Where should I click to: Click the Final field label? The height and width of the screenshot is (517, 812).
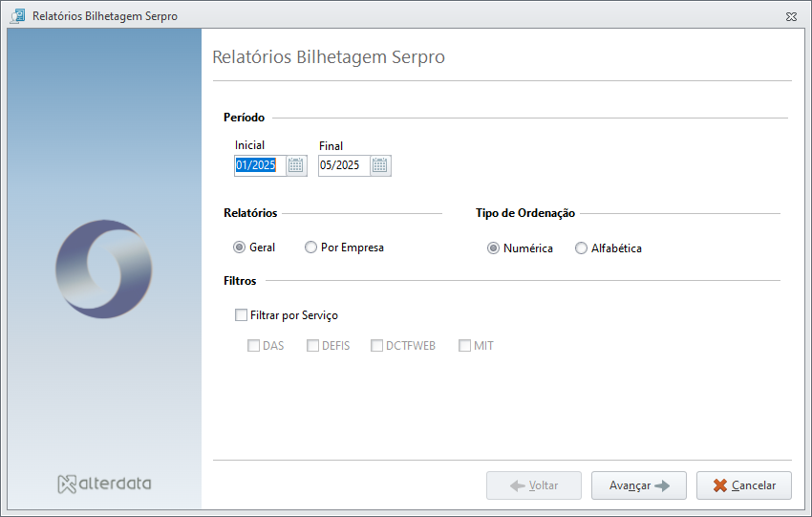tap(331, 146)
